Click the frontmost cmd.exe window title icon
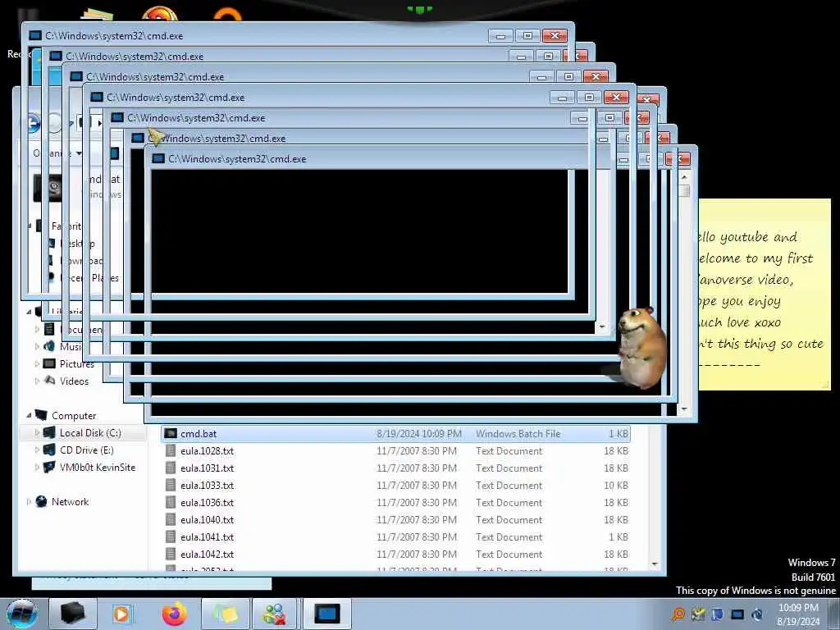 pyautogui.click(x=158, y=158)
